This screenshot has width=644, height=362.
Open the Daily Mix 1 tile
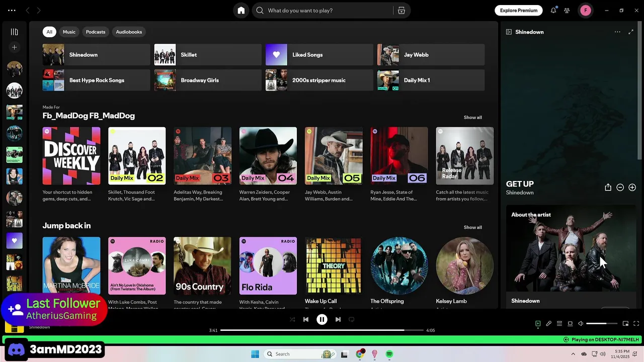click(x=431, y=80)
